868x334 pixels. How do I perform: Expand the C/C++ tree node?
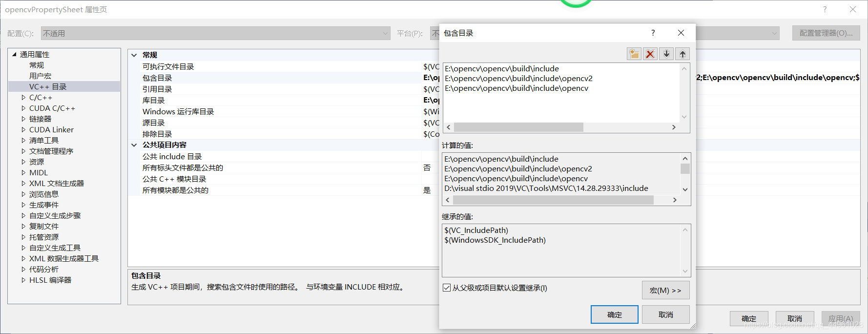(x=23, y=97)
